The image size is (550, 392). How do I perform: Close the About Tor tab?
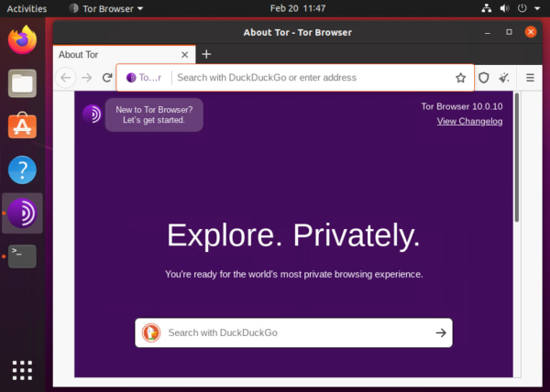pos(185,54)
